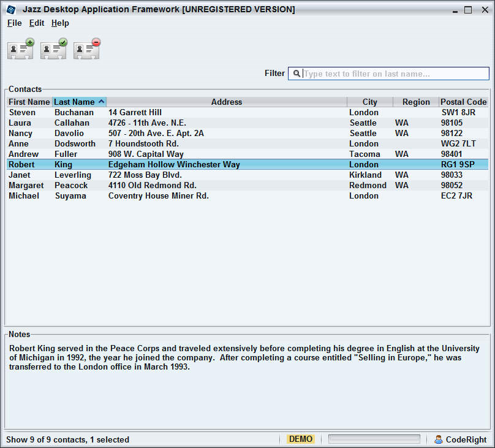The image size is (495, 448).
Task: Select Steven in the contacts table
Action: pyautogui.click(x=22, y=112)
